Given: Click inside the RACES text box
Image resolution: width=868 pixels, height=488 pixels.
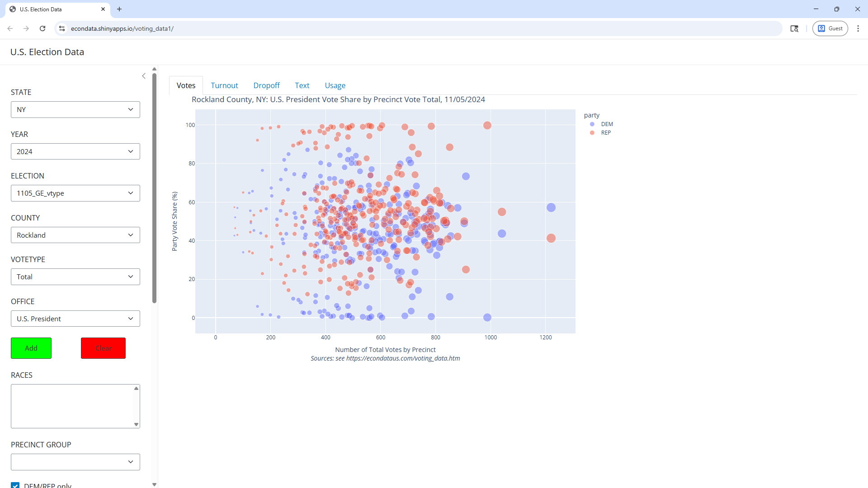Looking at the screenshot, I should click(x=72, y=406).
